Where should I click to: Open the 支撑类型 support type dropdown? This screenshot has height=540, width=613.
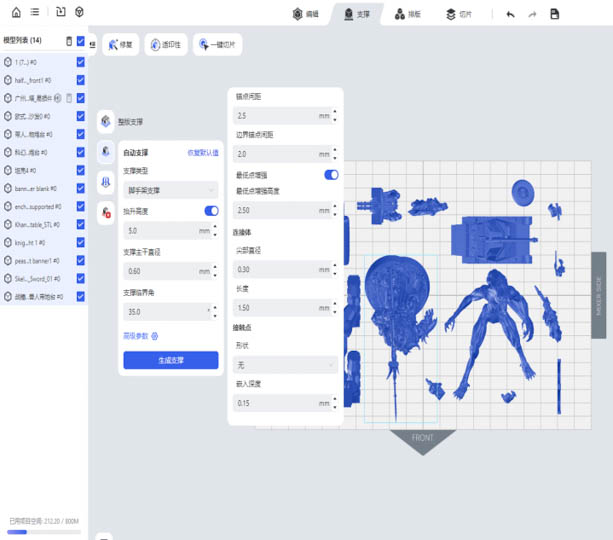[171, 190]
